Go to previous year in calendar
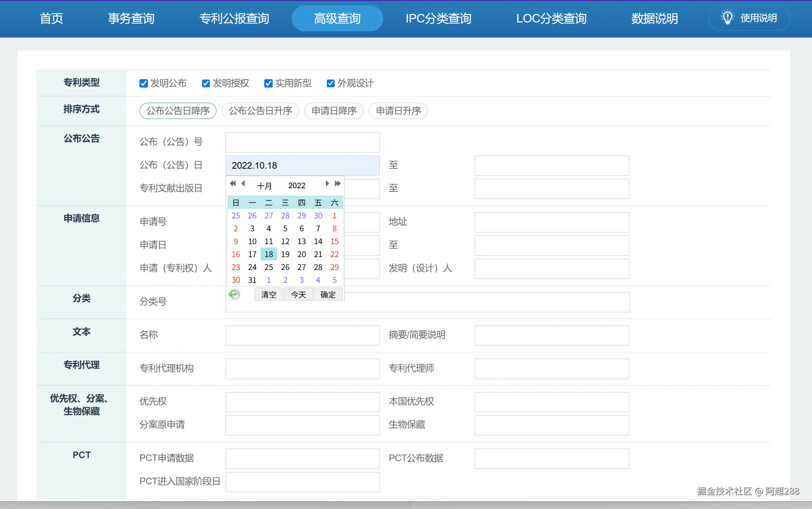 pos(233,183)
